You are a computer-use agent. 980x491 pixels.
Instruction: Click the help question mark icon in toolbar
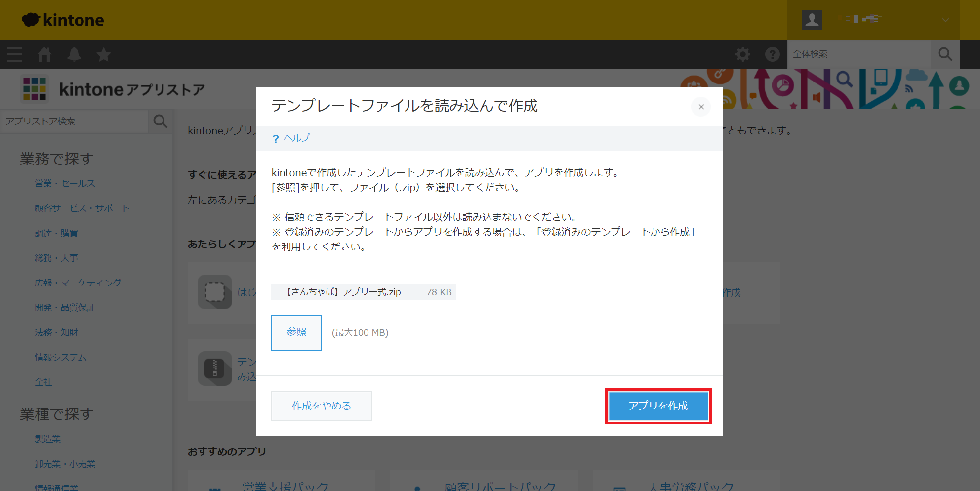click(772, 54)
